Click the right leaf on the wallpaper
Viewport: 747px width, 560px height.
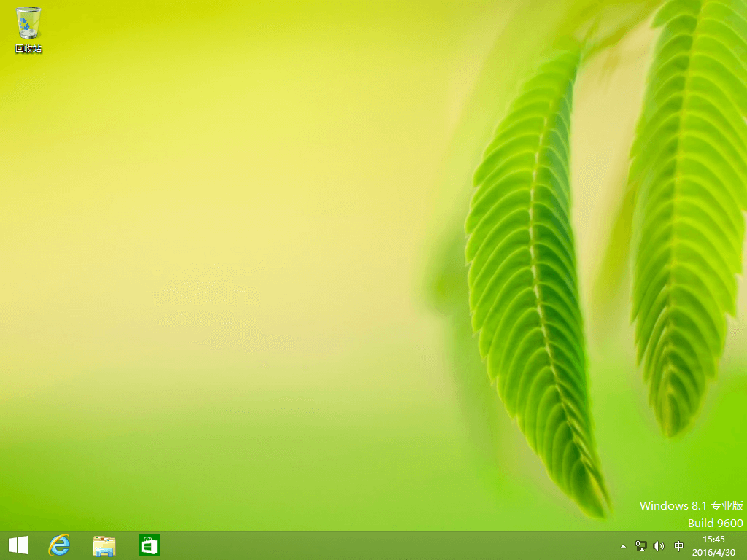[x=686, y=214]
